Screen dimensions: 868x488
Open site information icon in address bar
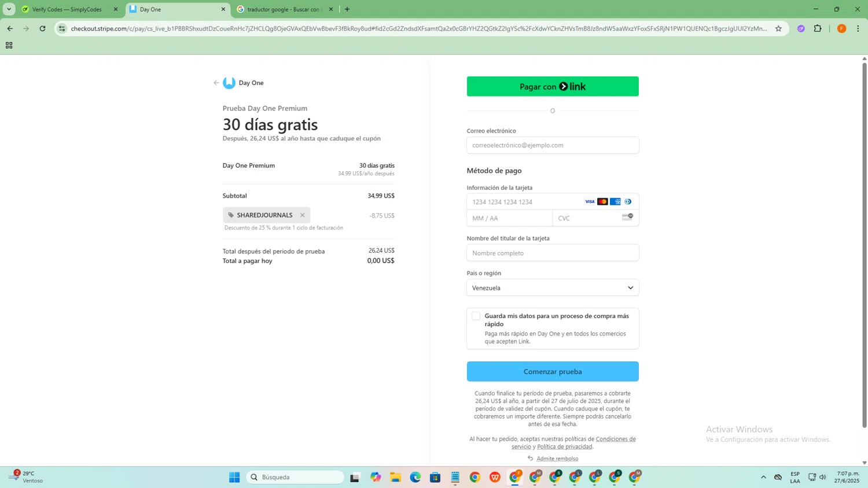(x=62, y=28)
